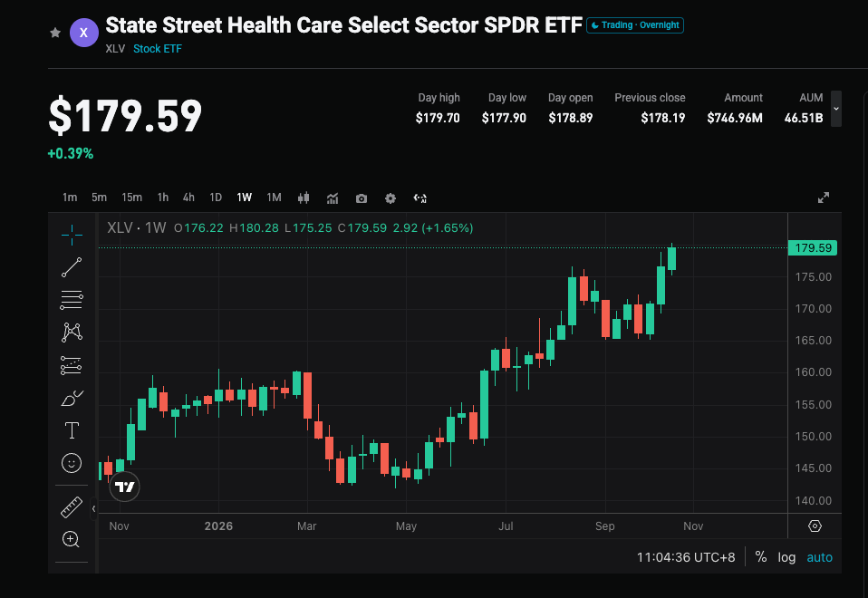Open the Stock ETF link
The image size is (868, 598).
click(158, 49)
